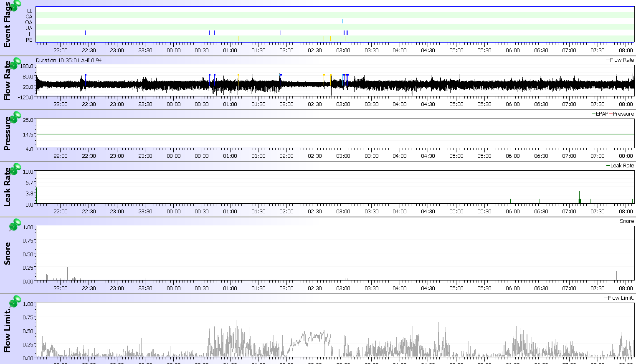Click the CA row label in Event Flags
The width and height of the screenshot is (636, 364).
[29, 17]
